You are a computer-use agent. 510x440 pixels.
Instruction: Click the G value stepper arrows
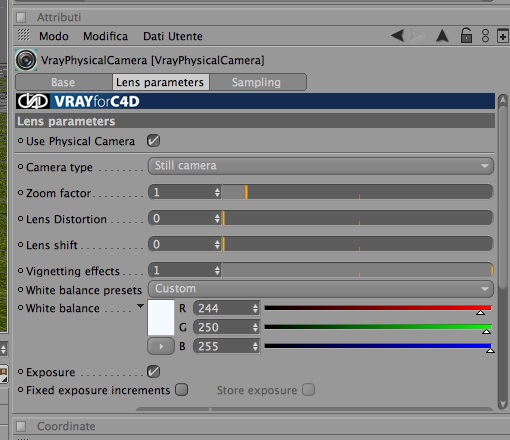coord(255,327)
